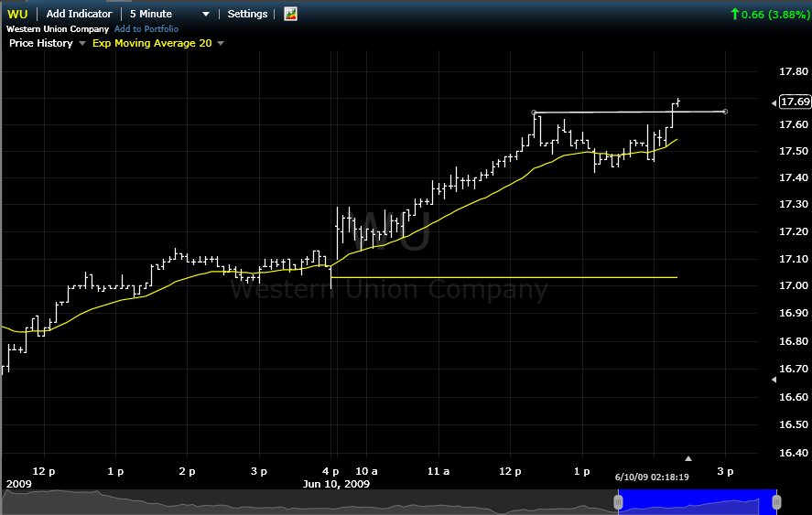Expand the Exp Moving Average 20 arrow
The height and width of the screenshot is (515, 812).
221,44
